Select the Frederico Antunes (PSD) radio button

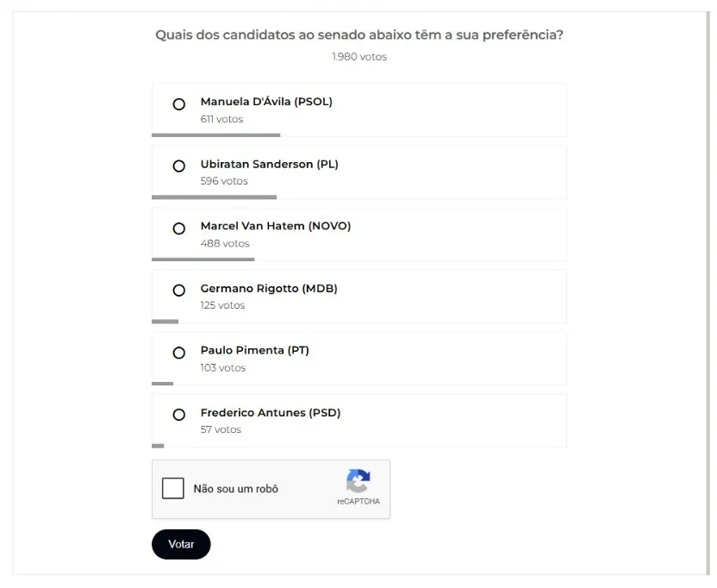coord(179,415)
